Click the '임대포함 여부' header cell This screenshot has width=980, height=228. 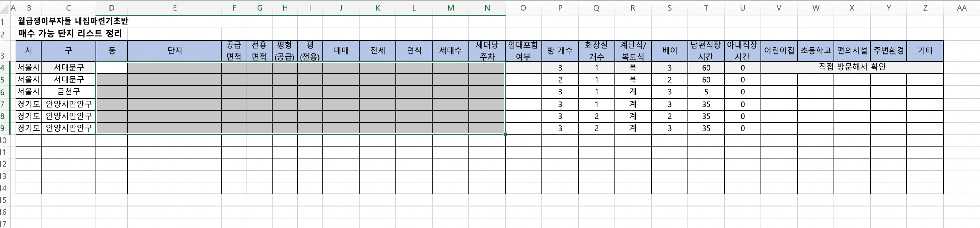point(523,51)
